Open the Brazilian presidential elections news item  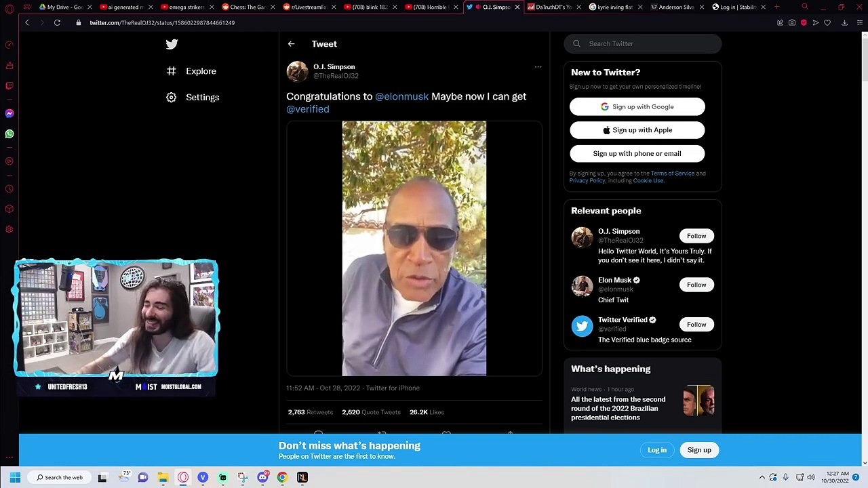(642, 404)
